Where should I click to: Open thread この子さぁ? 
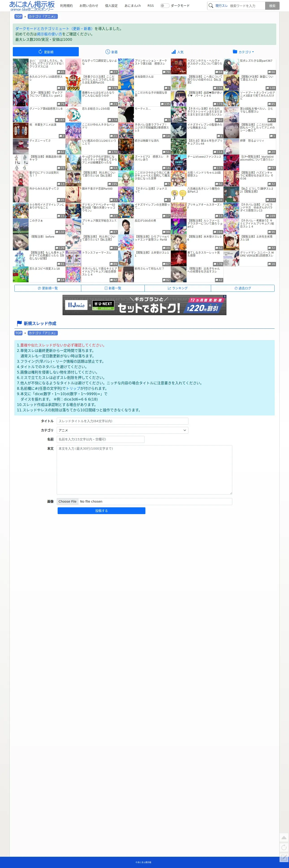tap(36, 221)
